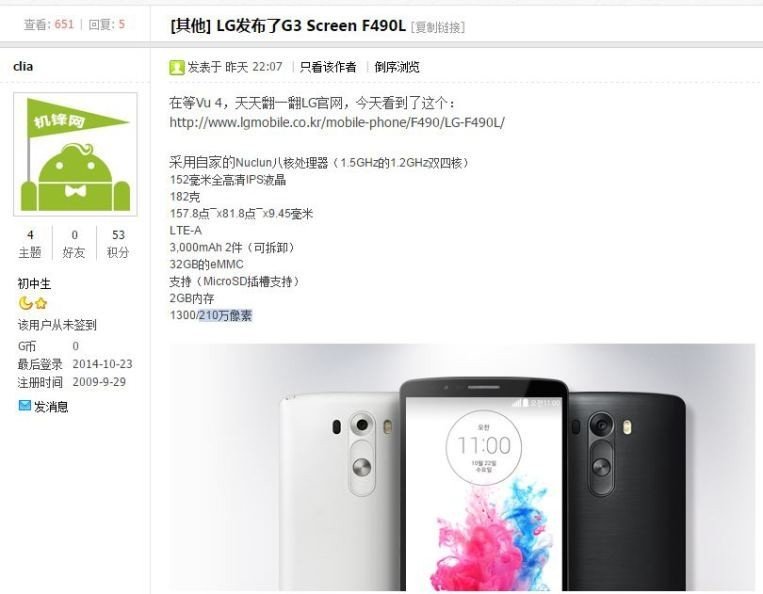
Task: Click the 主题 count 4
Action: [x=30, y=235]
